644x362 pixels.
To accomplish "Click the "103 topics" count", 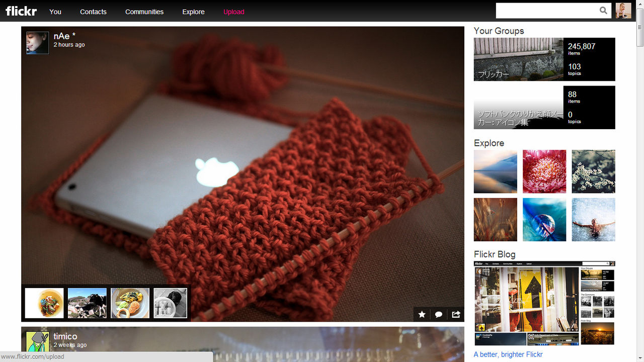I will tap(575, 69).
